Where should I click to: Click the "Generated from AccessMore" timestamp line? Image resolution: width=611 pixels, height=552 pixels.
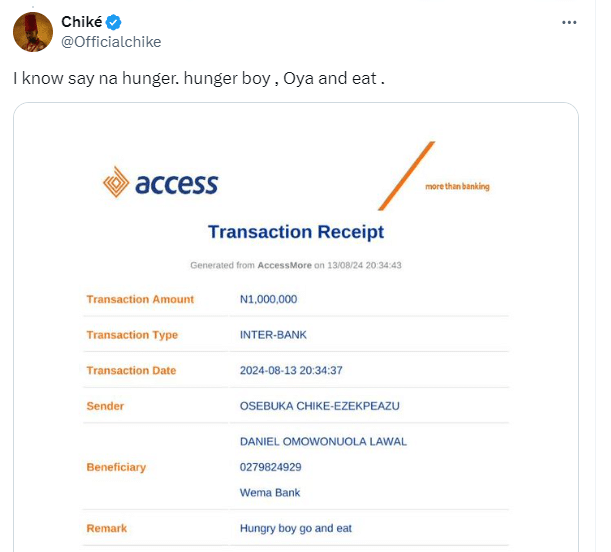[295, 265]
